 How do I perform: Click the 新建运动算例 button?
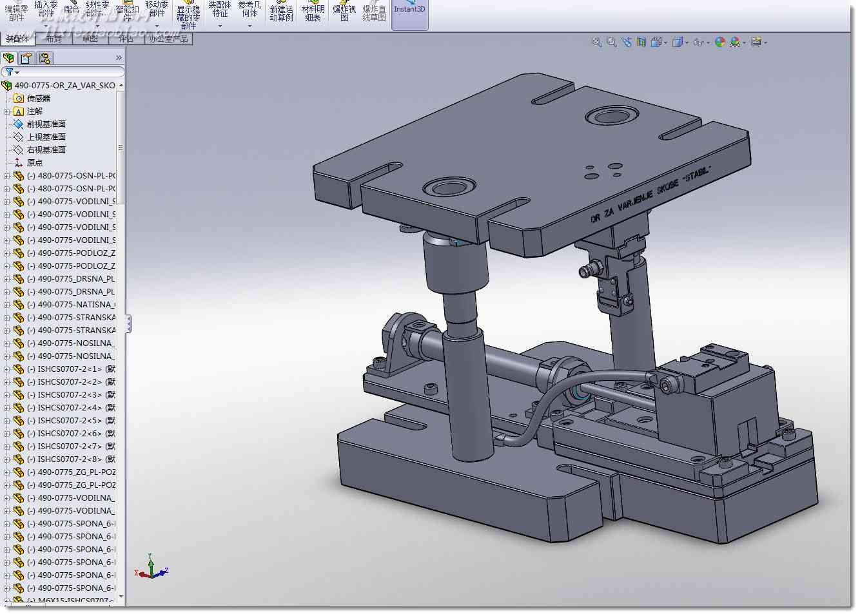(x=281, y=12)
